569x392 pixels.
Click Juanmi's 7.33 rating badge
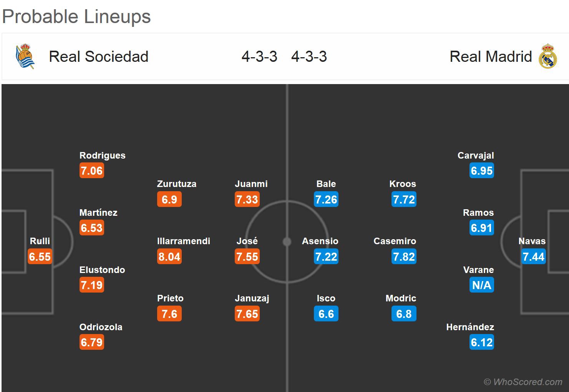[x=247, y=200]
